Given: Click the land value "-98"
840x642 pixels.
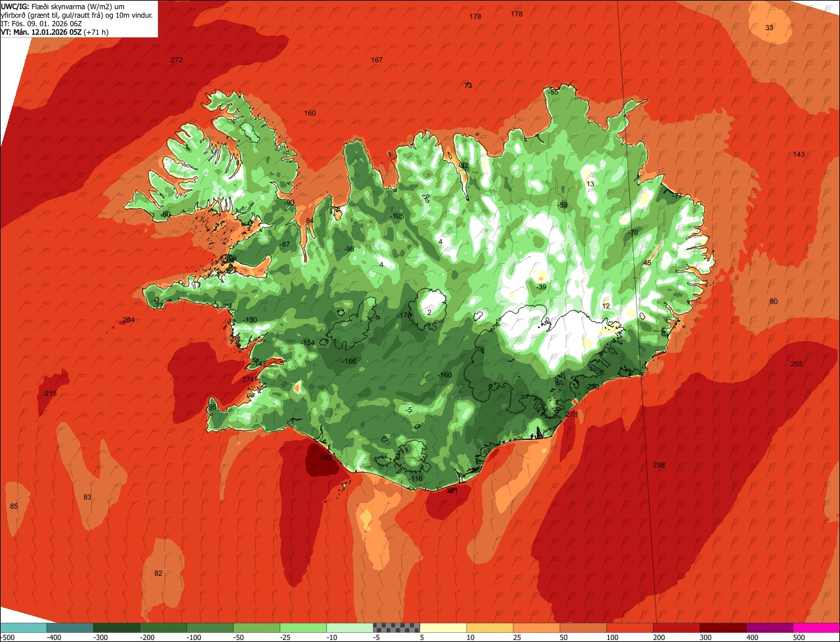Looking at the screenshot, I should [348, 249].
